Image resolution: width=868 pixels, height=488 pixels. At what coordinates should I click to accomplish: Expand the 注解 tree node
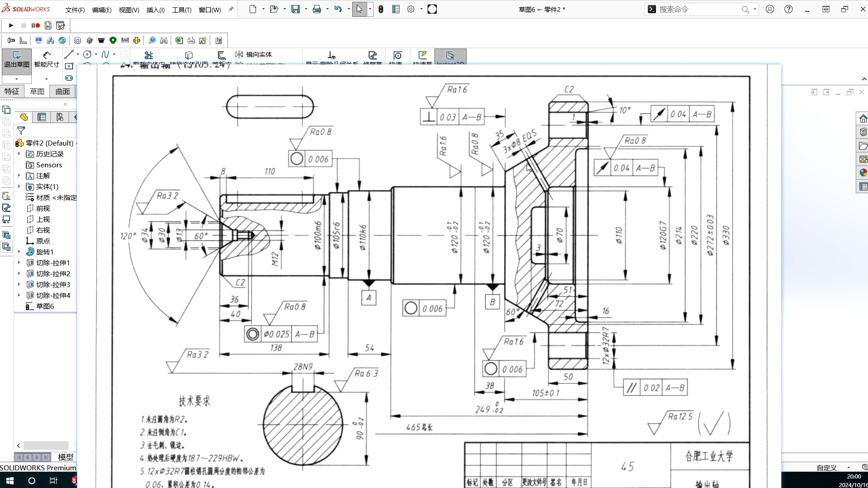point(19,176)
